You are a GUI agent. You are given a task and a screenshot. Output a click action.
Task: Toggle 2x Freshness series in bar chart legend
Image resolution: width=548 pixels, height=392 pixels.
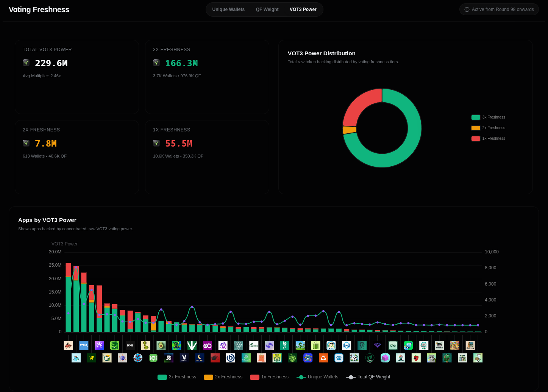pos(223,377)
